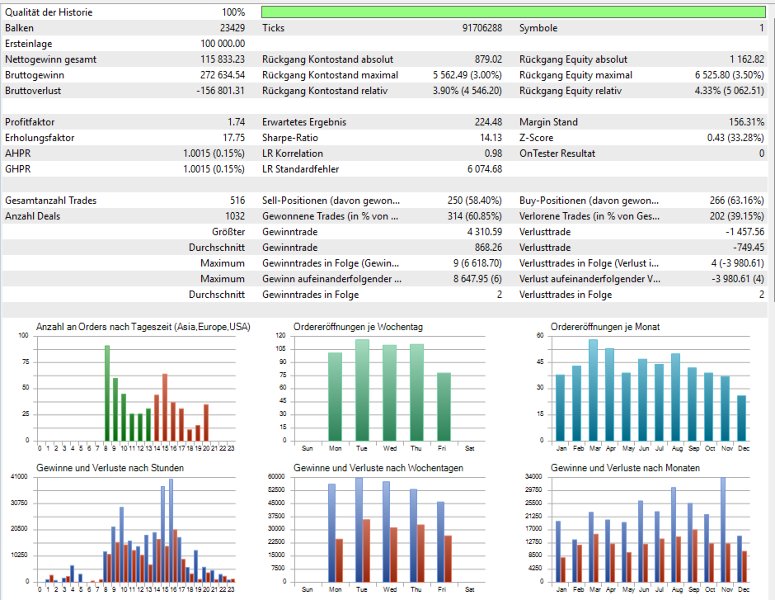Click the Tuesday bar in weekday order openings
The height and width of the screenshot is (600, 775).
362,390
